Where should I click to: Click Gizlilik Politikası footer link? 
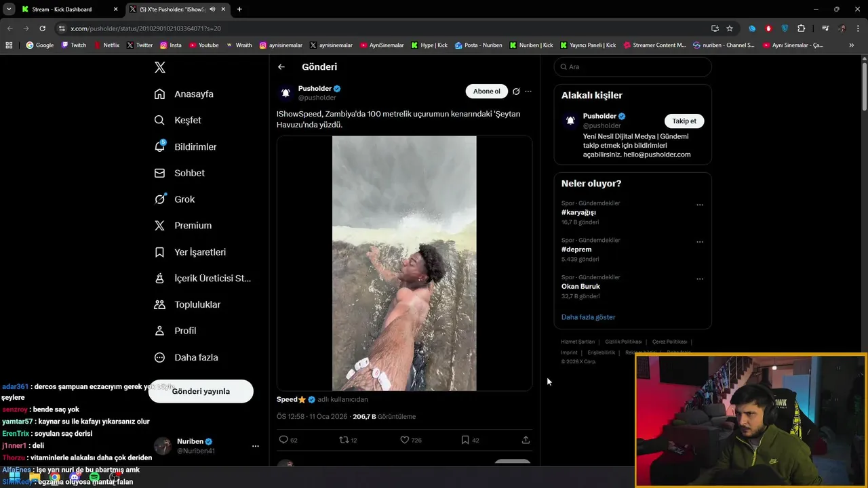click(623, 342)
